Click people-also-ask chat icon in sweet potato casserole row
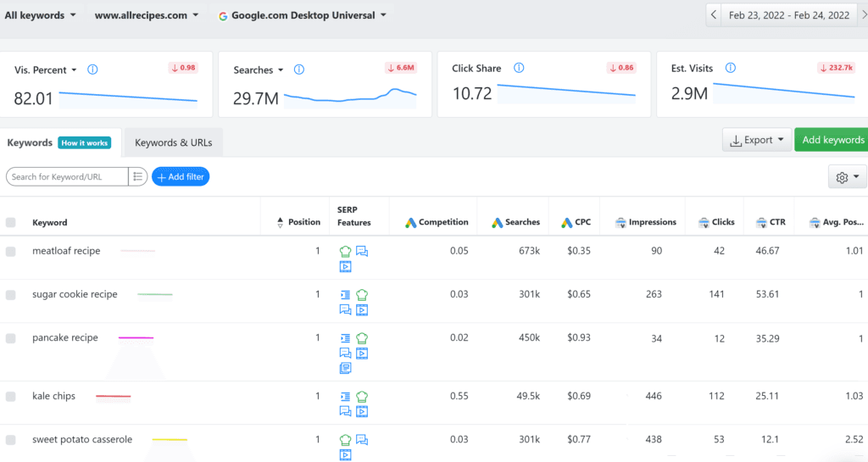 (362, 440)
